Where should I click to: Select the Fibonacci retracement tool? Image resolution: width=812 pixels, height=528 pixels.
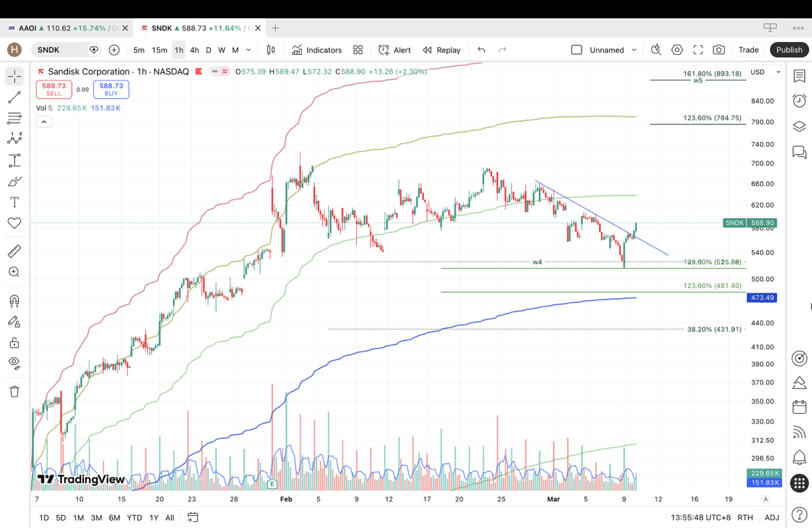click(x=14, y=118)
